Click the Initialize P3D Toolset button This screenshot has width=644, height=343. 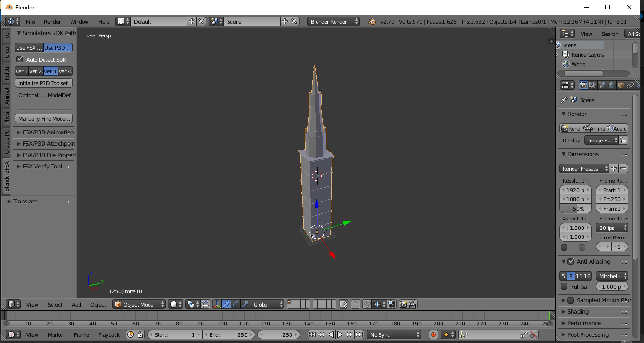[x=44, y=83]
